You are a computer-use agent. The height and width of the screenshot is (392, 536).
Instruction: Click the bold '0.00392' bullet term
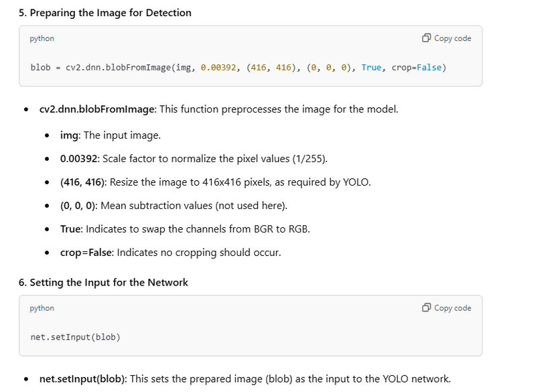(78, 159)
